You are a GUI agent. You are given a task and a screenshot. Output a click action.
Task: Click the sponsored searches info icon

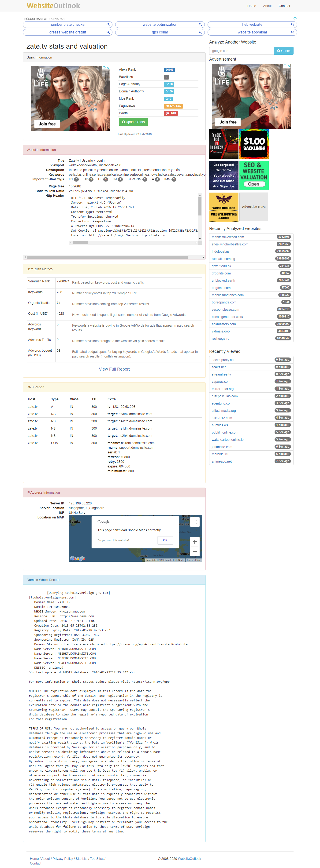295,19
